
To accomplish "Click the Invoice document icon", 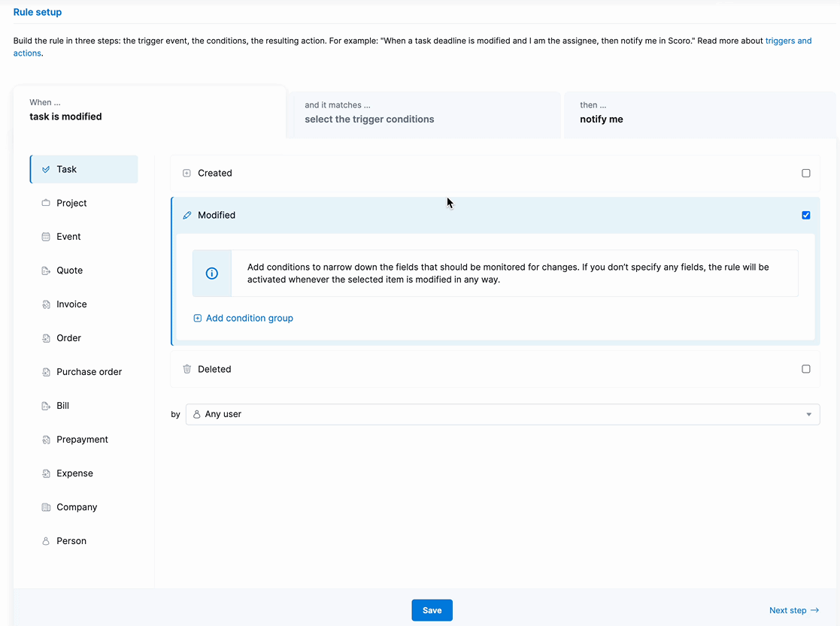I will [x=46, y=304].
